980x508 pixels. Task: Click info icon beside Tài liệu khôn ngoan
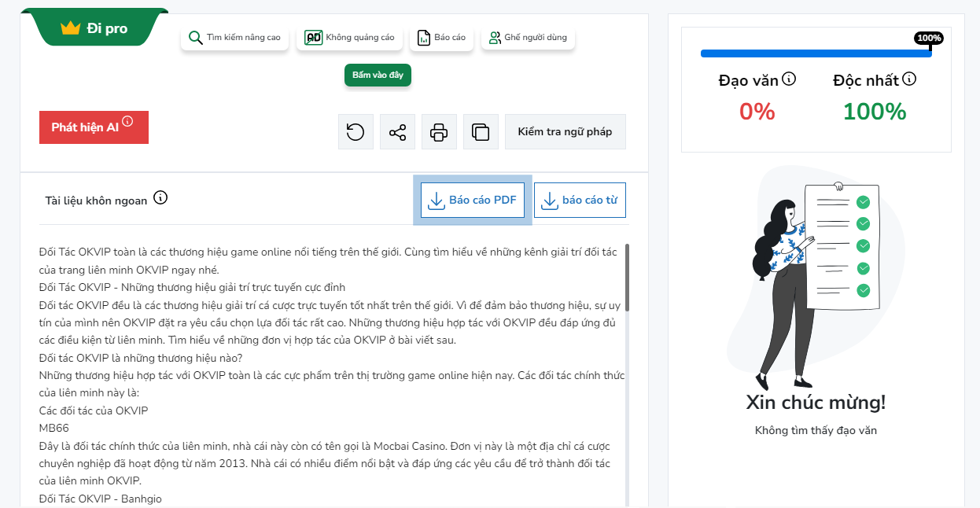click(x=160, y=197)
